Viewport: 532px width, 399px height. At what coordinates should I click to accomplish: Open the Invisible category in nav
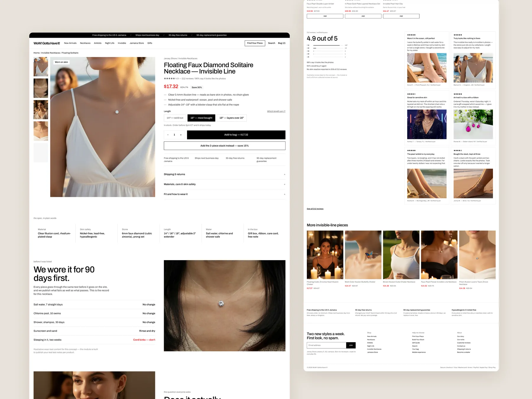pos(122,43)
